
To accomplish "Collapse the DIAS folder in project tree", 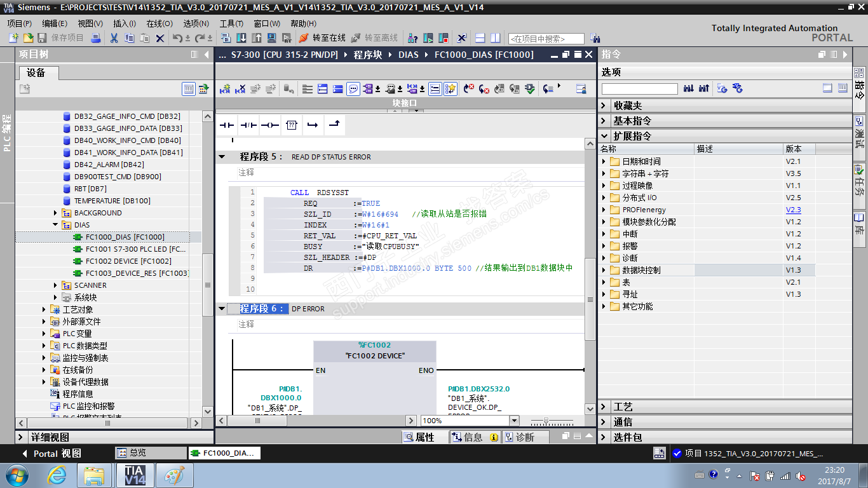I will click(55, 225).
